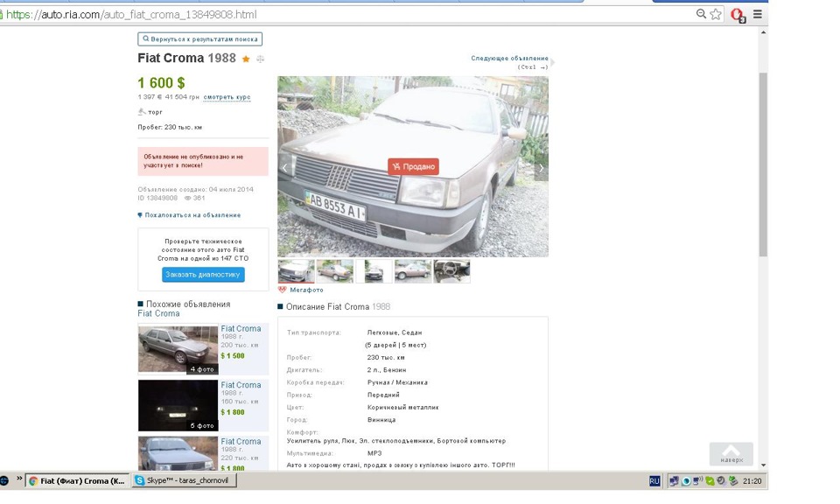Select first thumbnail of front view

tap(296, 271)
